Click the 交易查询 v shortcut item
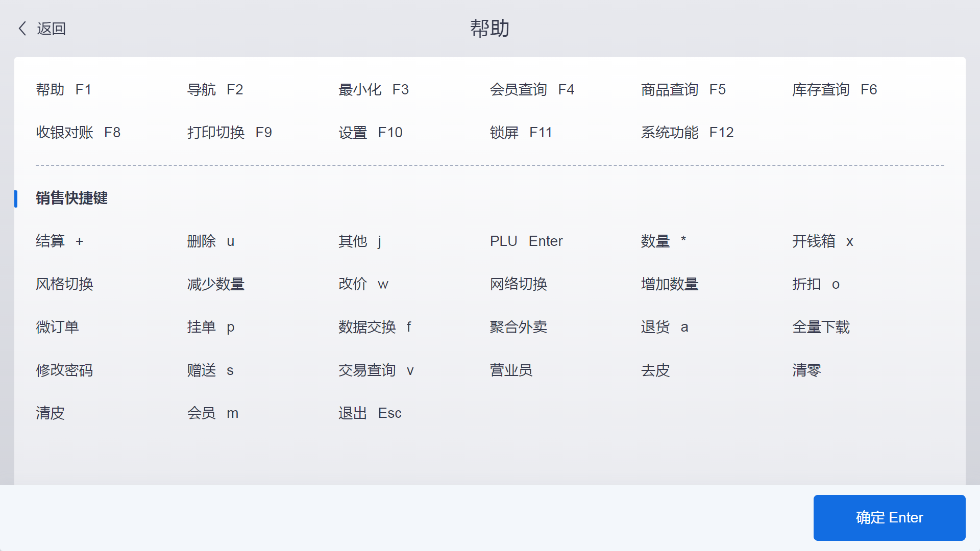 pyautogui.click(x=376, y=370)
